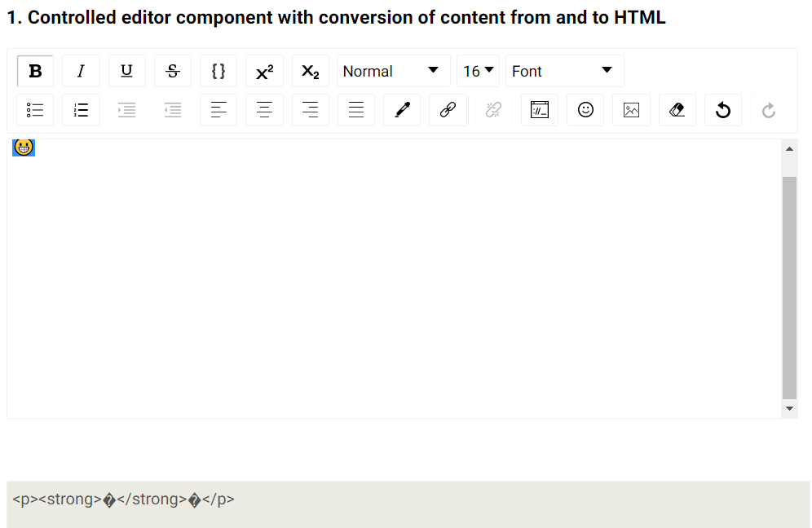Apply italic styling to text
Screen dimensions: 812x528
pos(81,71)
